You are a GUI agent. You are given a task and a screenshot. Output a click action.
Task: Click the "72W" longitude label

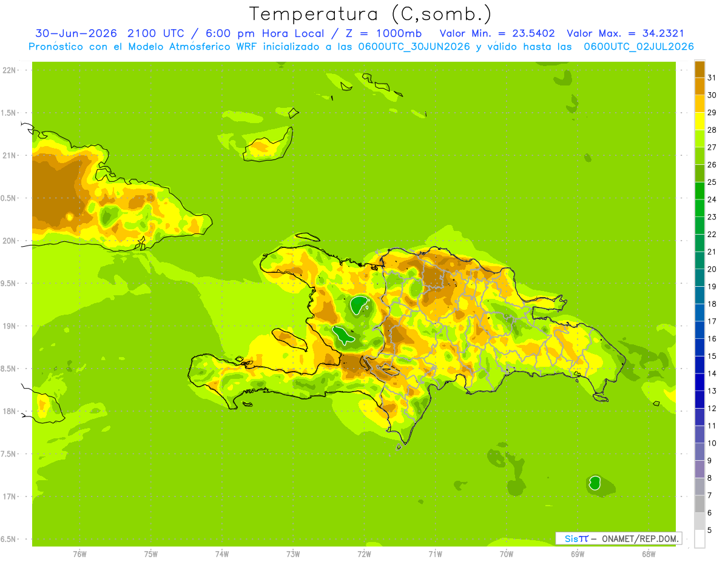364,554
